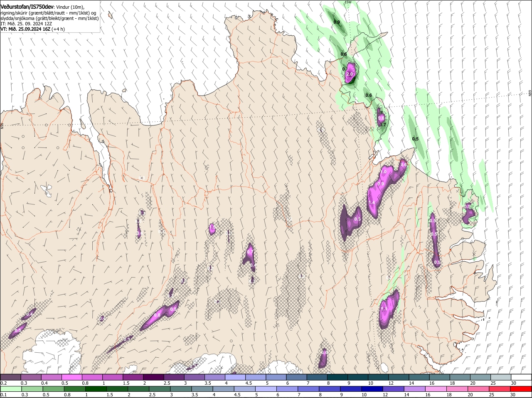
Task: Click the '3.5' label in the upper legend
Action: pos(208,383)
